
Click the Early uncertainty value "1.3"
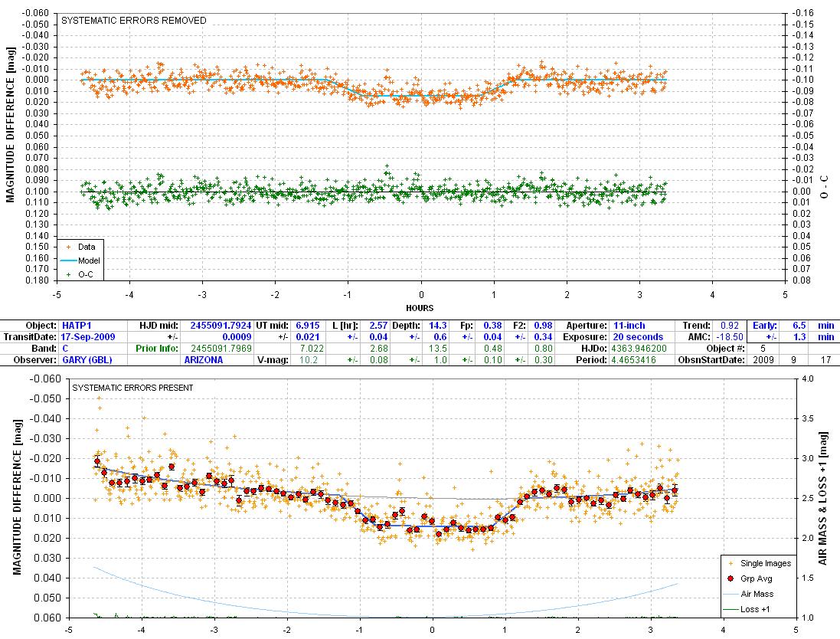(799, 337)
